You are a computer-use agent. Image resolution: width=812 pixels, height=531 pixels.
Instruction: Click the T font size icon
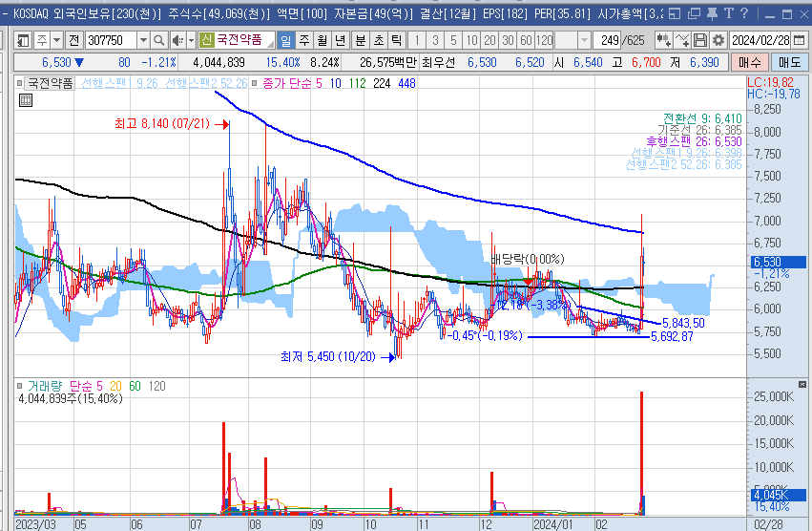coord(729,13)
